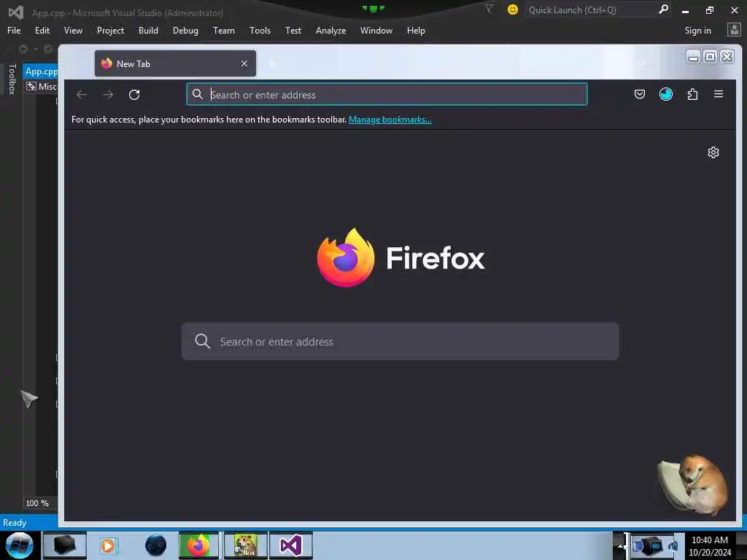
Task: Open the dark box taskbar application
Action: point(65,545)
